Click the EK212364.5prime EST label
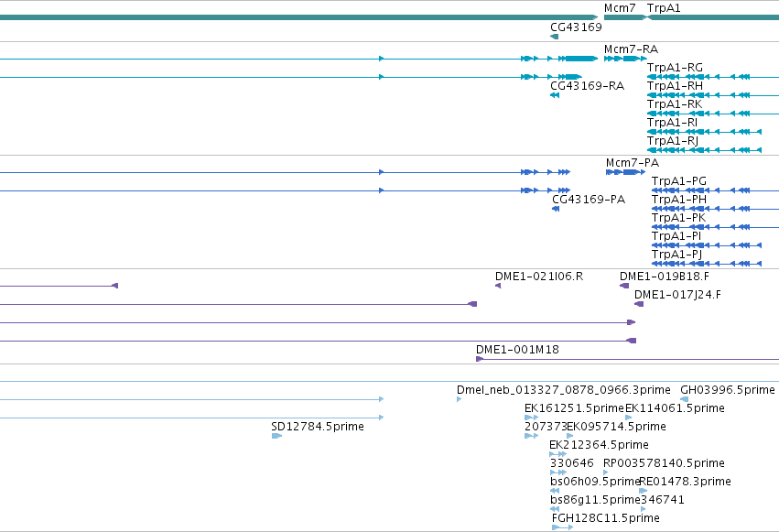Viewport: 779px width, 532px height. click(599, 445)
